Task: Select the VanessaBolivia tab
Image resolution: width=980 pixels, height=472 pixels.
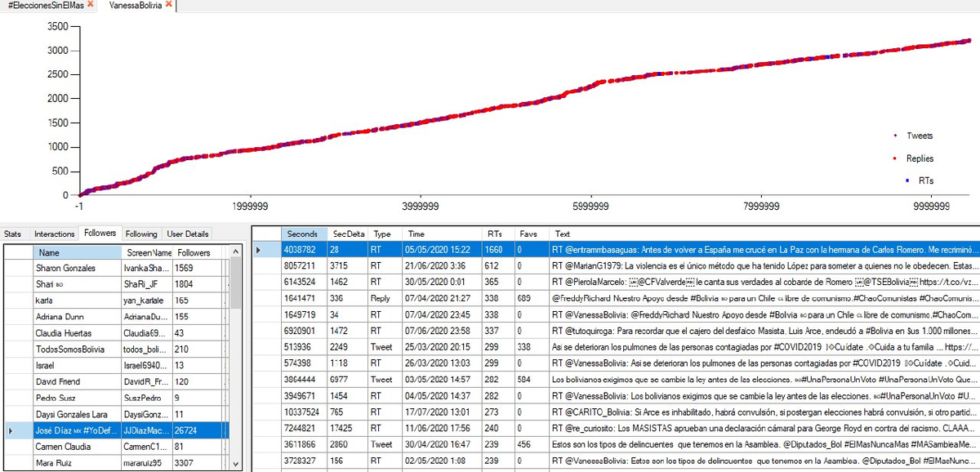Action: [x=136, y=5]
